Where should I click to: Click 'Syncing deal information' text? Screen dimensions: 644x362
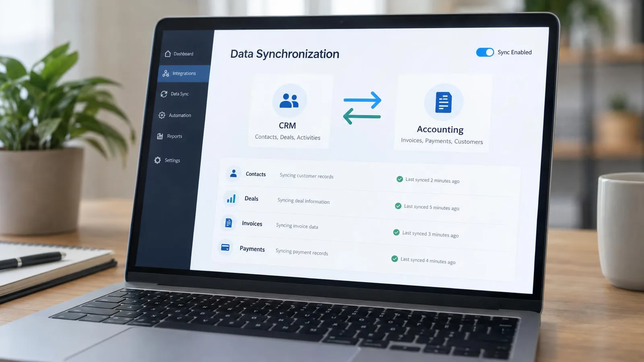tap(303, 201)
